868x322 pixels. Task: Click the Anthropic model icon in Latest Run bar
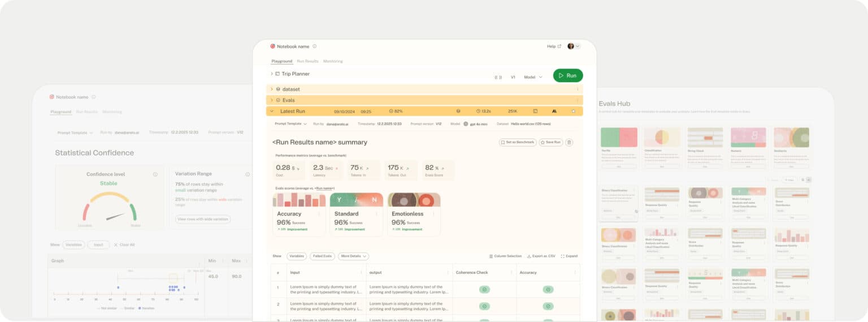554,111
